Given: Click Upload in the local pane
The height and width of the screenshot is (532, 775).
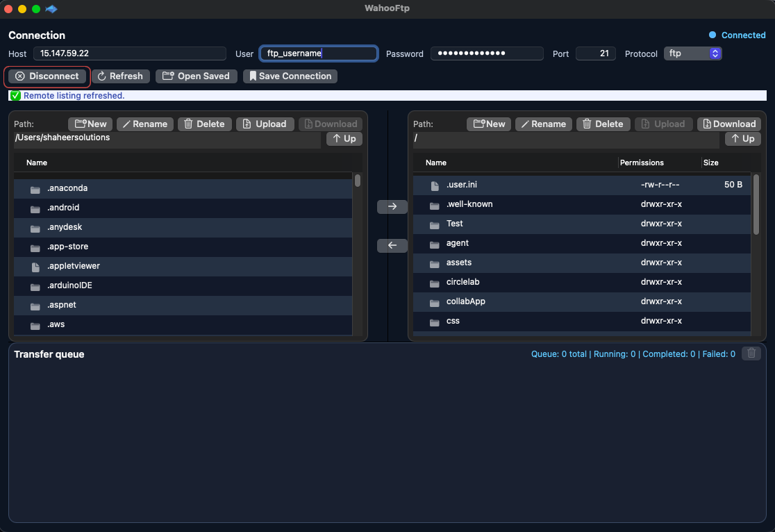Looking at the screenshot, I should [265, 124].
